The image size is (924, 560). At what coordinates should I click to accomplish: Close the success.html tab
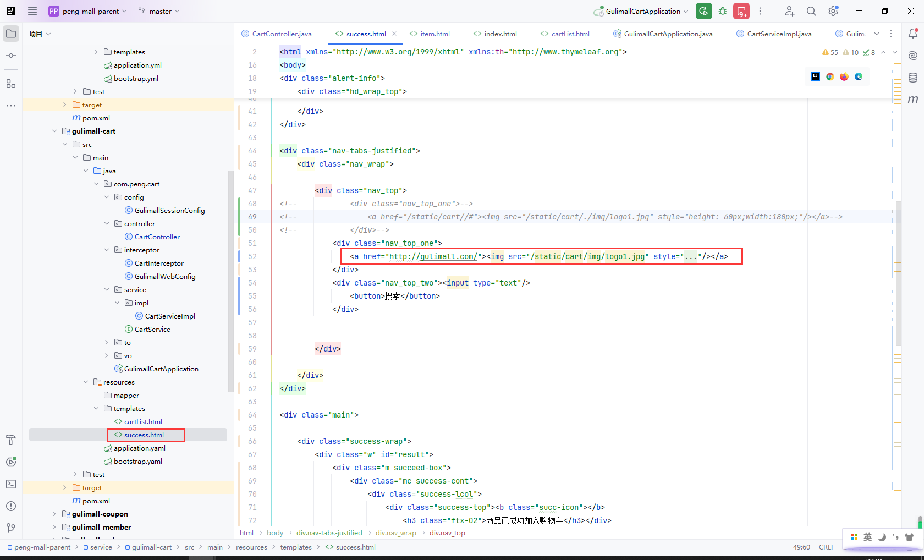pyautogui.click(x=394, y=34)
